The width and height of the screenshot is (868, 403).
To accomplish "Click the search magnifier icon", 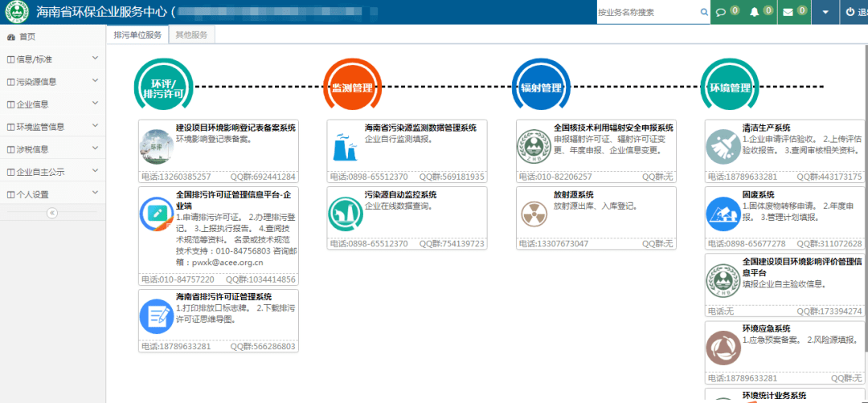I will click(x=704, y=12).
